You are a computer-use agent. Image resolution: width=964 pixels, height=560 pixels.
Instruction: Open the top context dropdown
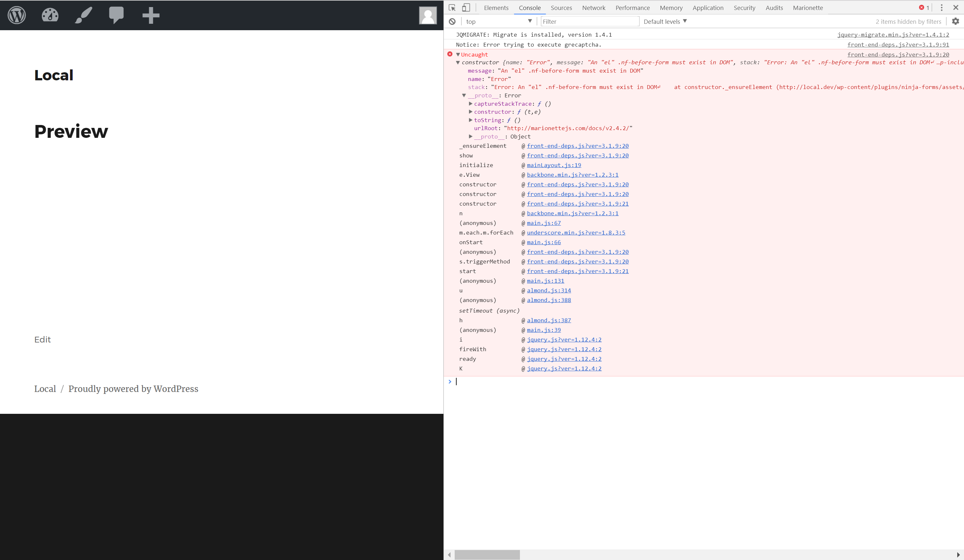pyautogui.click(x=499, y=22)
